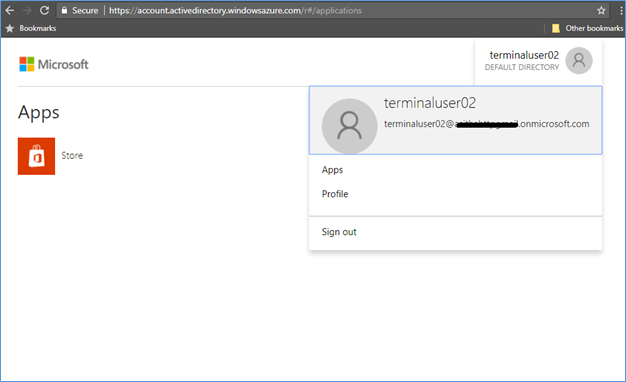Click the Store app label
This screenshot has height=382, width=626.
pos(72,156)
